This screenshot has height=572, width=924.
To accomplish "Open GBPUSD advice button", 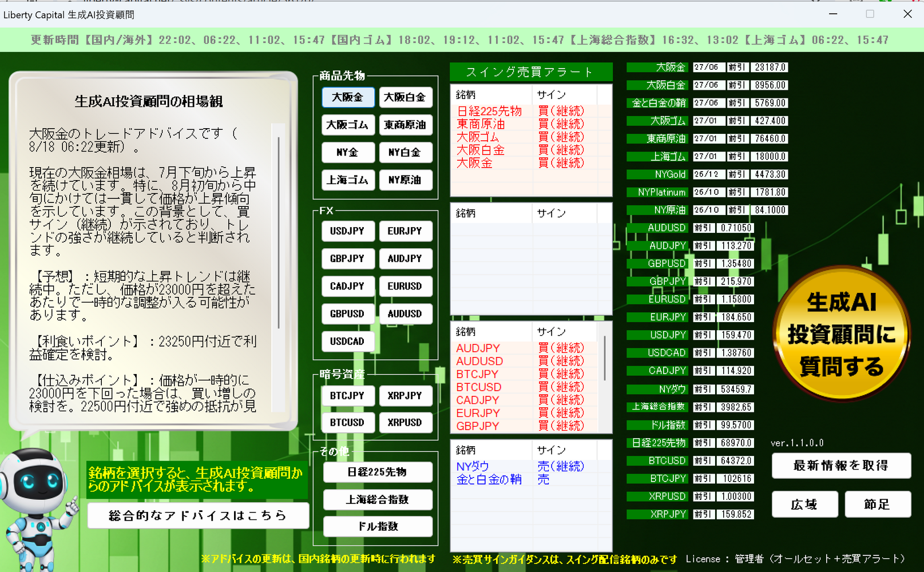I will 348,313.
